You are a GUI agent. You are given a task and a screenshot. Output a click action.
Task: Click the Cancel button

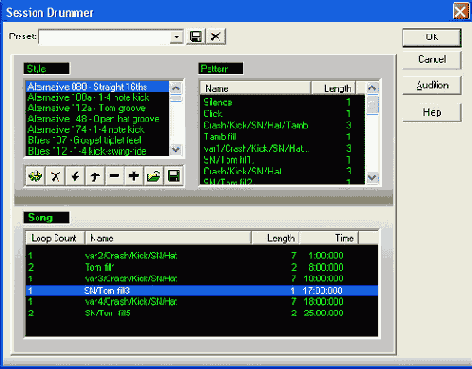tap(432, 59)
